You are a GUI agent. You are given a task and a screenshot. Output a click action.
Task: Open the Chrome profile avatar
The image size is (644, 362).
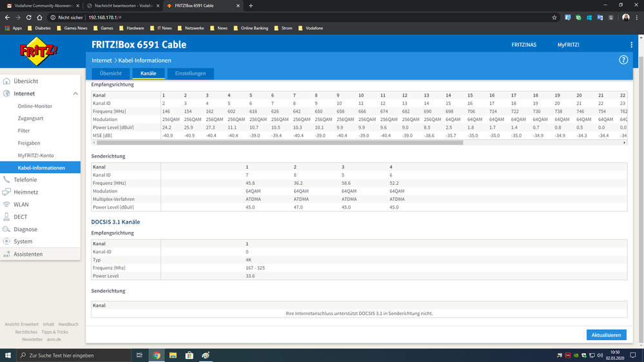[x=626, y=17]
